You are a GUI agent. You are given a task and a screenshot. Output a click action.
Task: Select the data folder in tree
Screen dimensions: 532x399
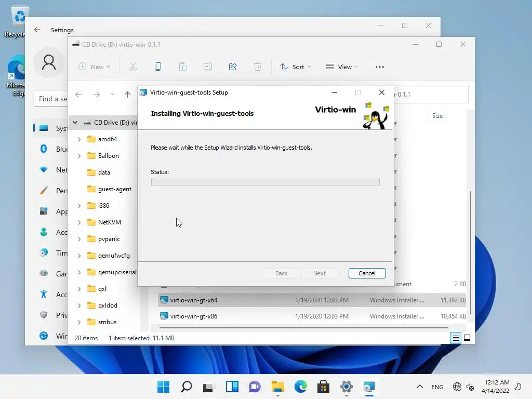104,172
